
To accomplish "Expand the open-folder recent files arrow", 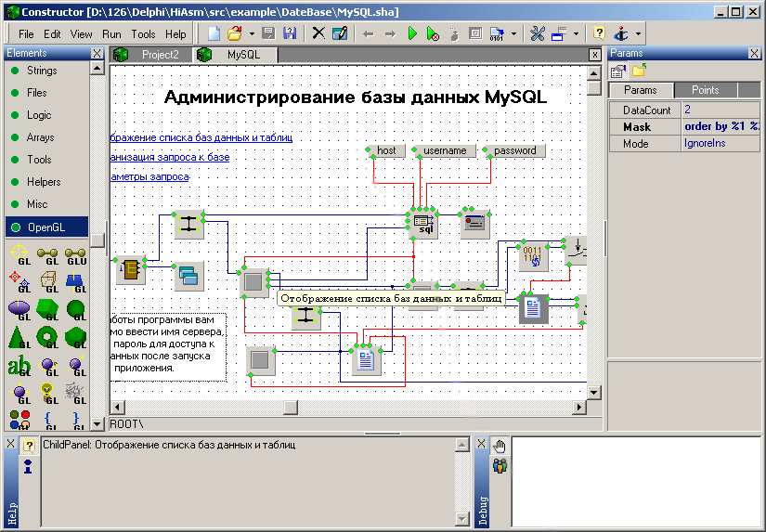I will [252, 33].
